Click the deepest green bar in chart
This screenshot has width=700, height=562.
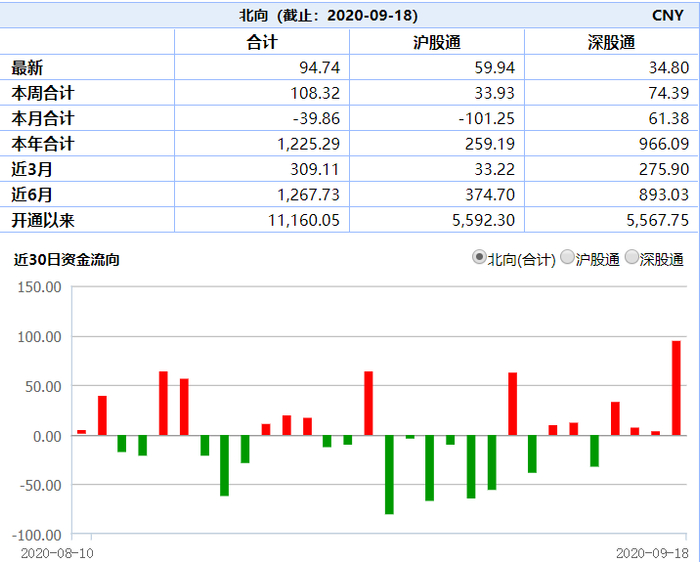coord(389,475)
